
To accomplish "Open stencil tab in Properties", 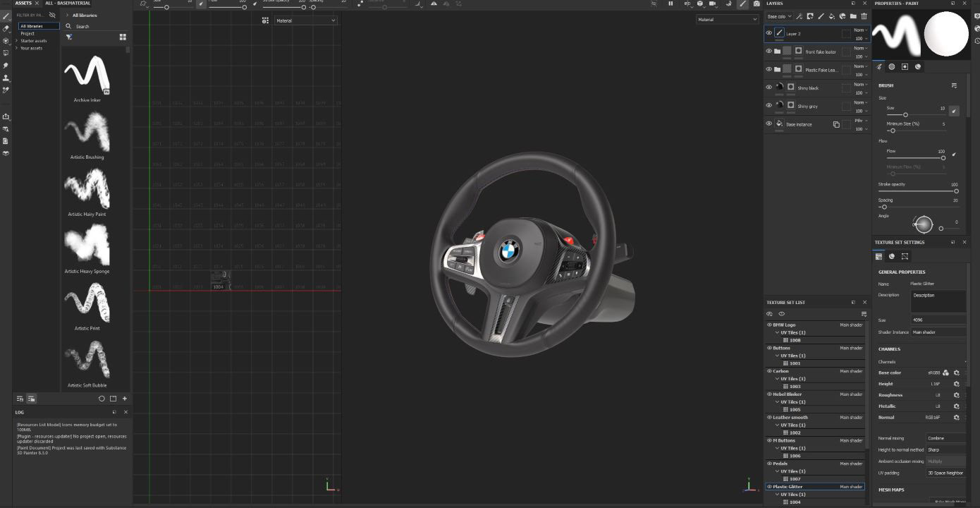I will click(x=905, y=67).
